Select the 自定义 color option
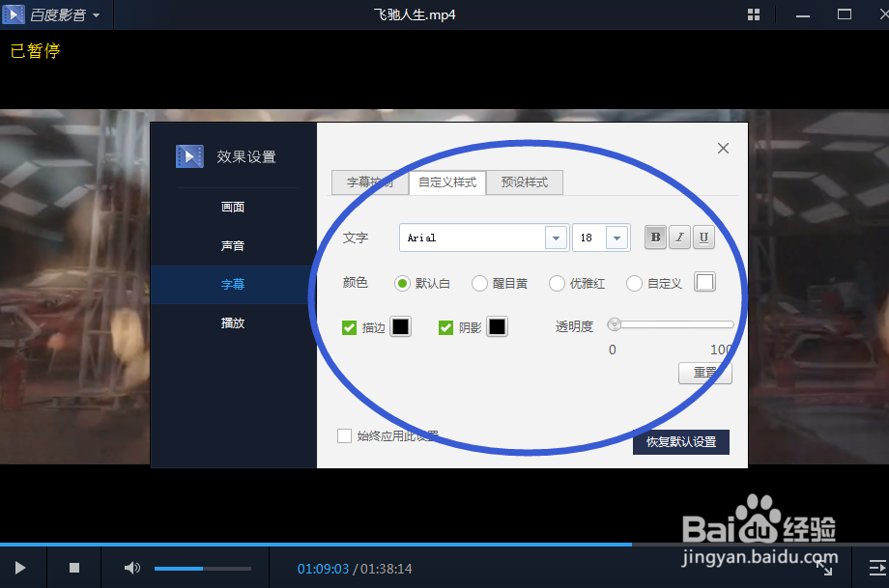Image resolution: width=889 pixels, height=588 pixels. point(634,283)
